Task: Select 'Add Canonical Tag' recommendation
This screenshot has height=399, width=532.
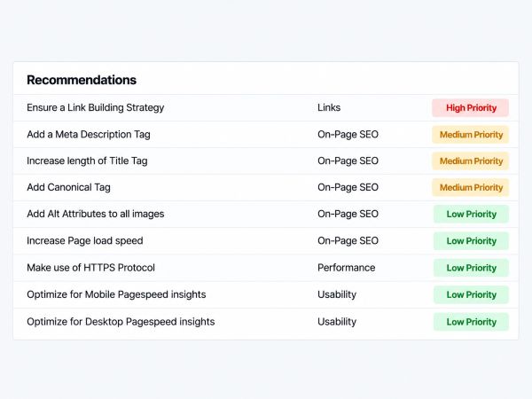Action: tap(68, 187)
